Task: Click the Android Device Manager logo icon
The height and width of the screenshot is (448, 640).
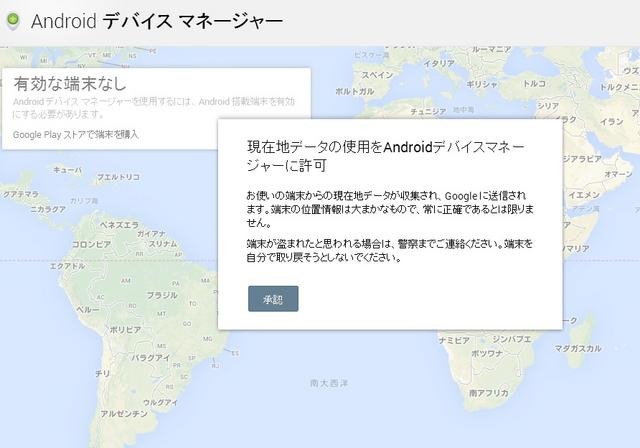Action: pyautogui.click(x=13, y=20)
